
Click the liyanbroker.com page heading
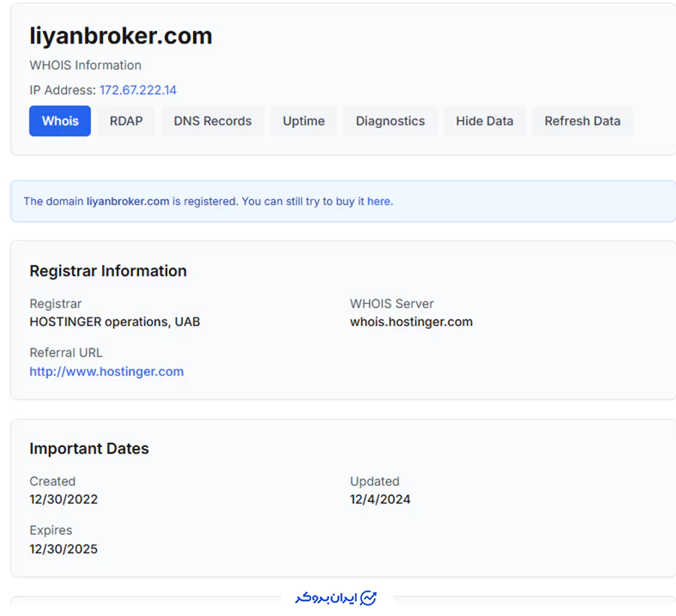pos(121,36)
